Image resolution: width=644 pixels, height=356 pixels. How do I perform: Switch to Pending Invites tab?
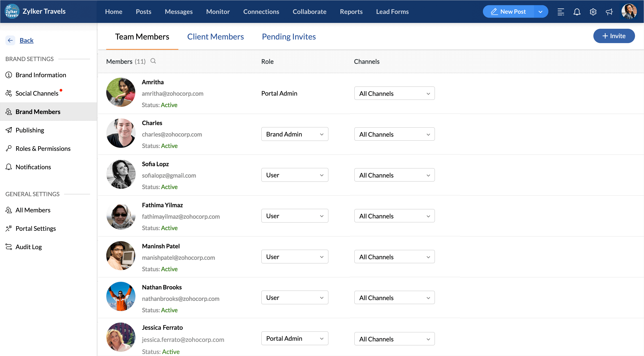(288, 37)
